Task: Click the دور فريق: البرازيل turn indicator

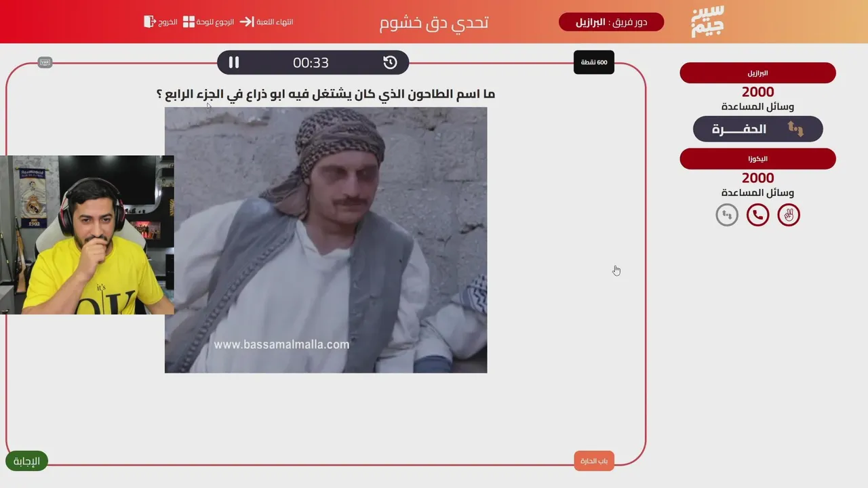Action: click(611, 22)
